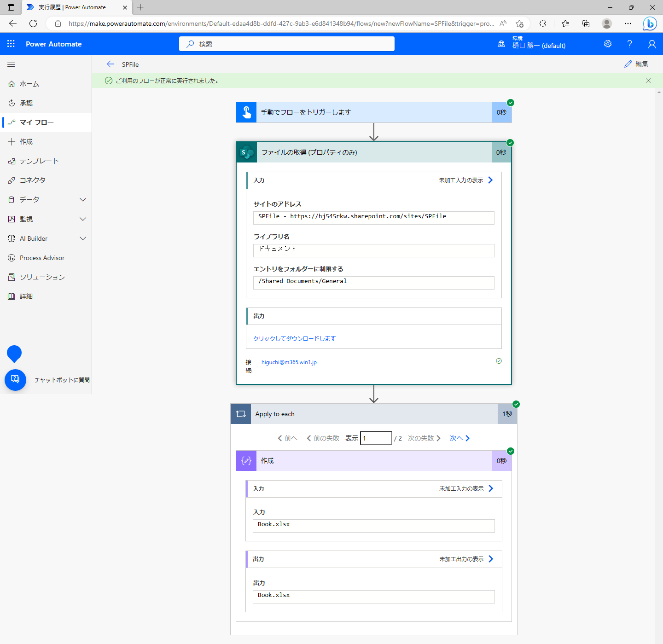Open browser extensions icon
The height and width of the screenshot is (644, 663).
pos(543,23)
